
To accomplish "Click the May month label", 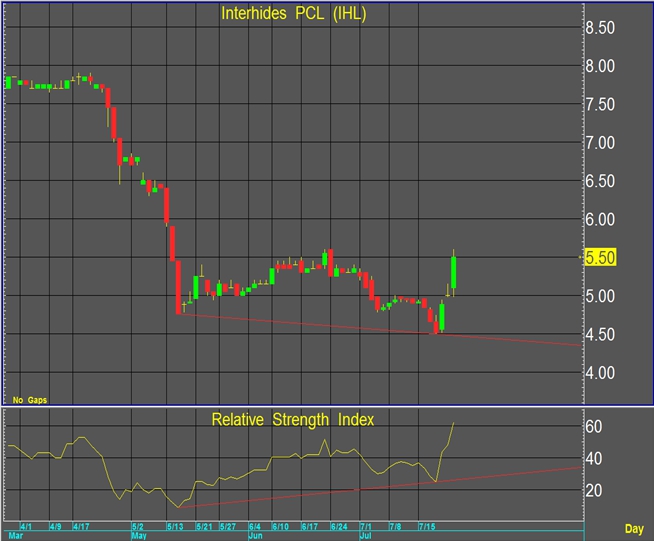I will (139, 536).
